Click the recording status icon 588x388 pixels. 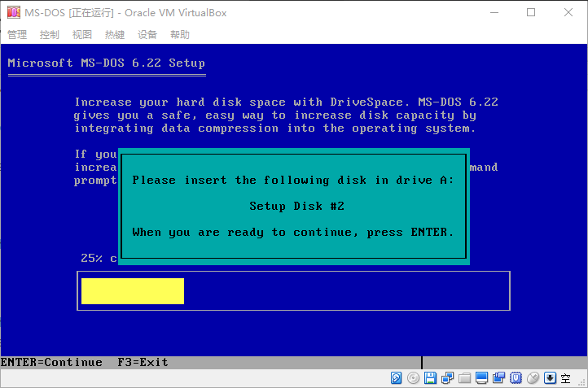498,378
